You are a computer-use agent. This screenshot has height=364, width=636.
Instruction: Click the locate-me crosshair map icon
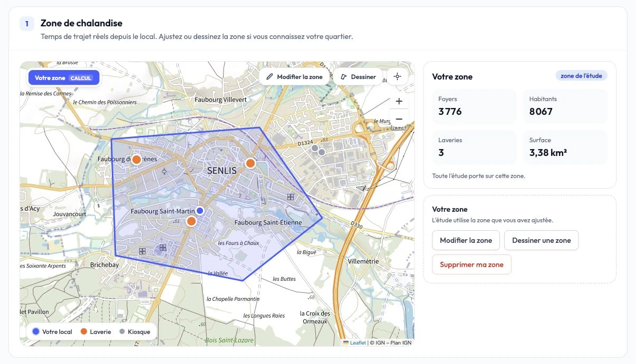[398, 76]
